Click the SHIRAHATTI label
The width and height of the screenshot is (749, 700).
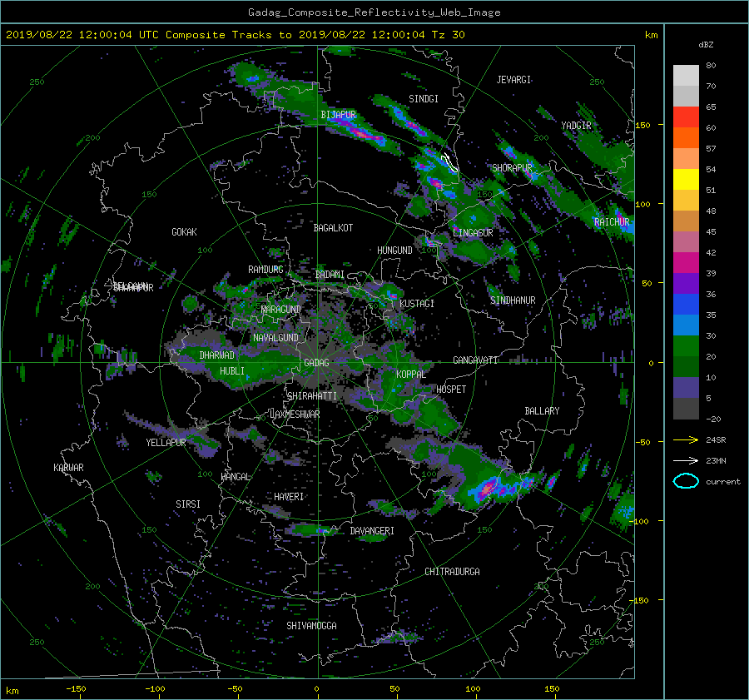coord(312,396)
